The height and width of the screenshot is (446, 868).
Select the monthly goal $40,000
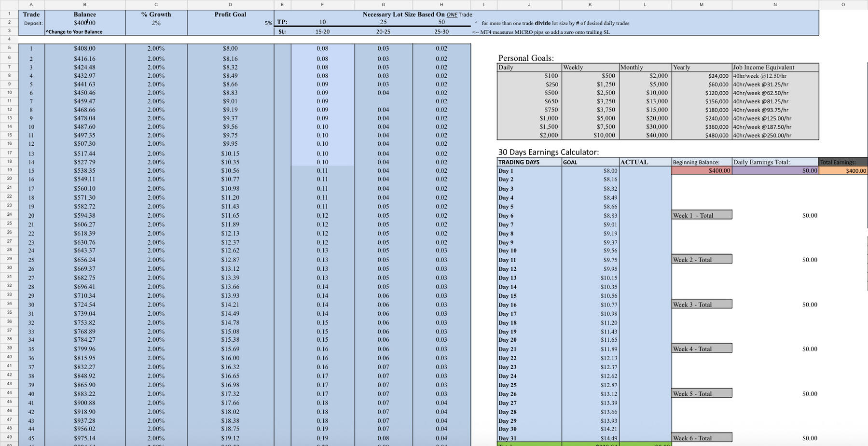[646, 135]
